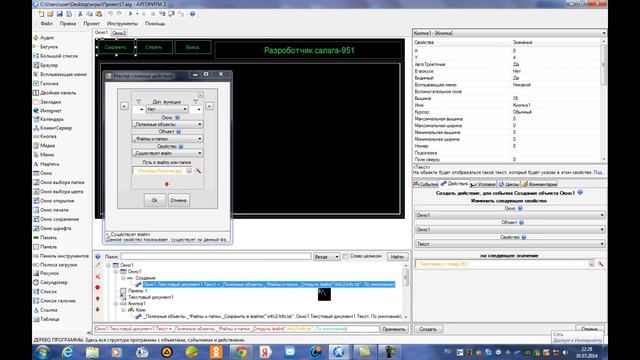
Task: Click the Save floppy disk toolbar icon
Action: pos(60,14)
